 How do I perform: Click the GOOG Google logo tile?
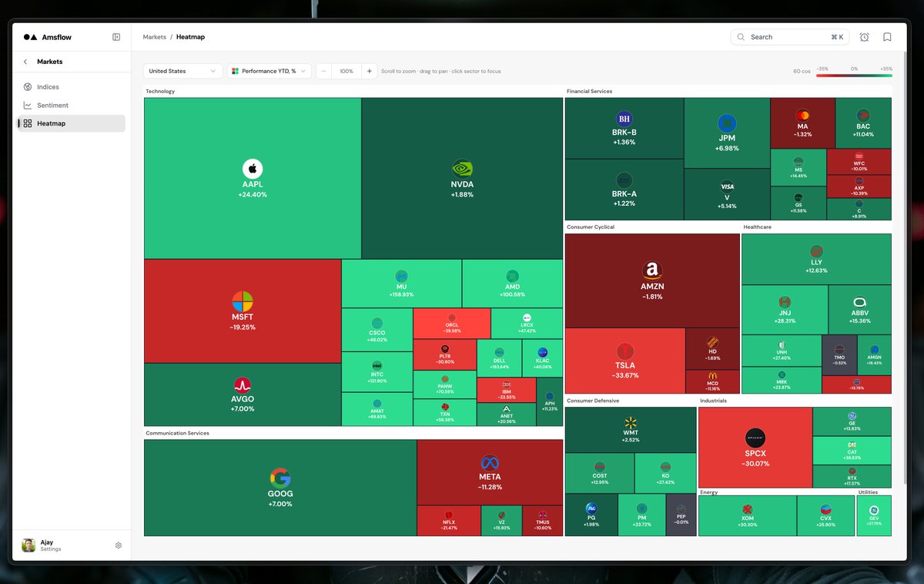[x=280, y=488]
